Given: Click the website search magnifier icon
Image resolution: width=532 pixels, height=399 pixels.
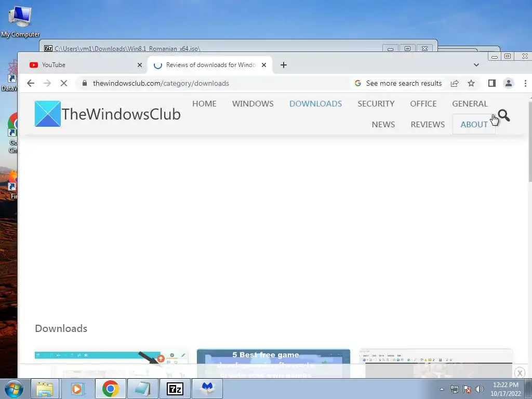Looking at the screenshot, I should coord(504,116).
